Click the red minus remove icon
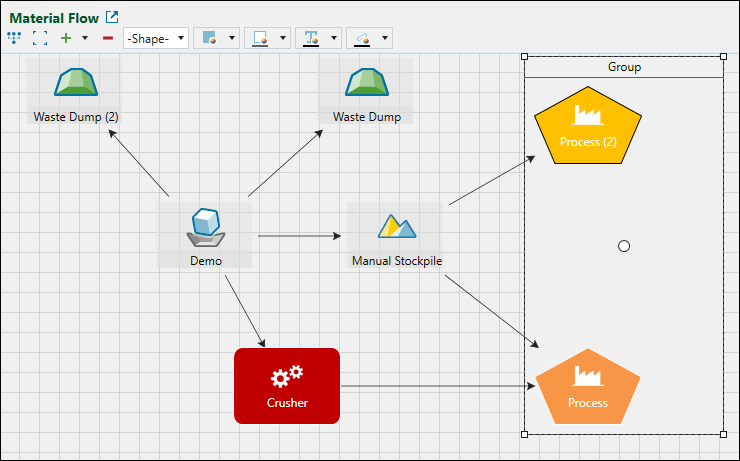Viewport: 740px width, 461px height. pyautogui.click(x=108, y=38)
